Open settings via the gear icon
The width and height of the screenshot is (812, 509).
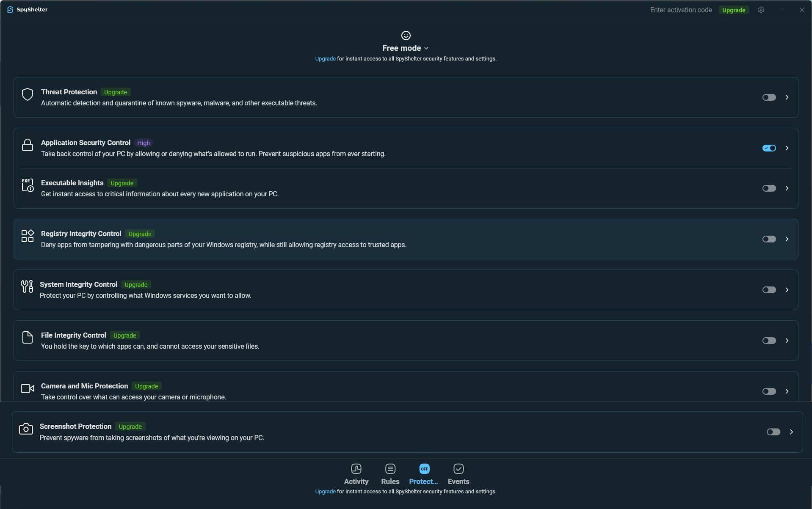point(761,10)
